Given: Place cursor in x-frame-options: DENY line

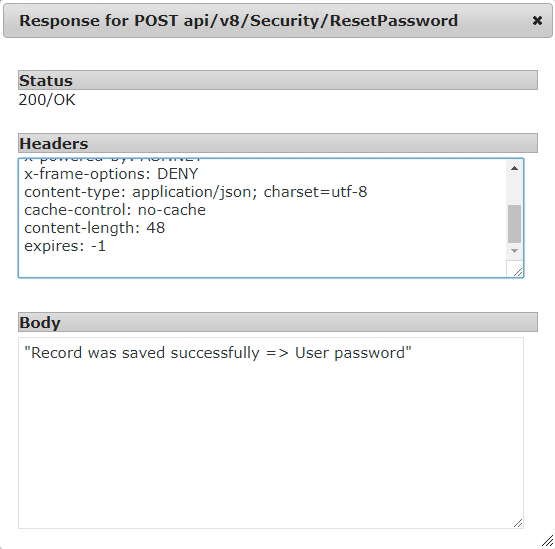Looking at the screenshot, I should [111, 174].
